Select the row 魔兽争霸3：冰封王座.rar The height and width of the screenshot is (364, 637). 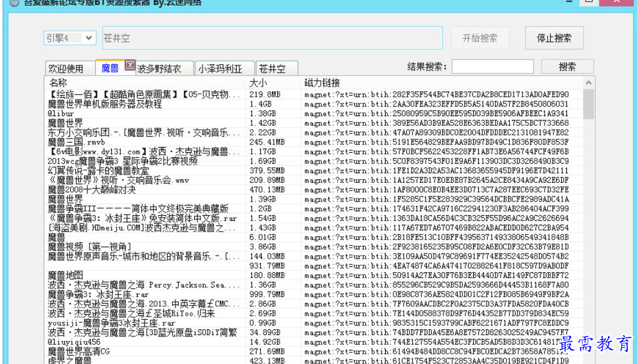(x=313, y=295)
